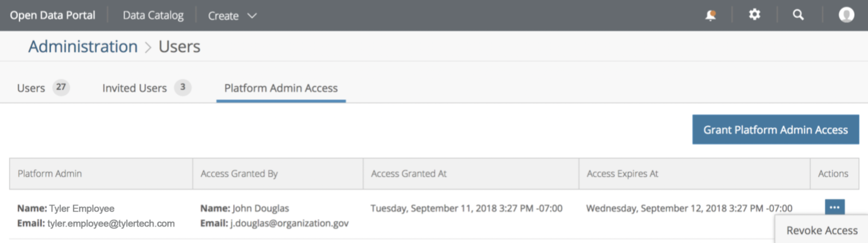This screenshot has width=868, height=243.
Task: Choose Revoke Access from the menu
Action: click(822, 230)
